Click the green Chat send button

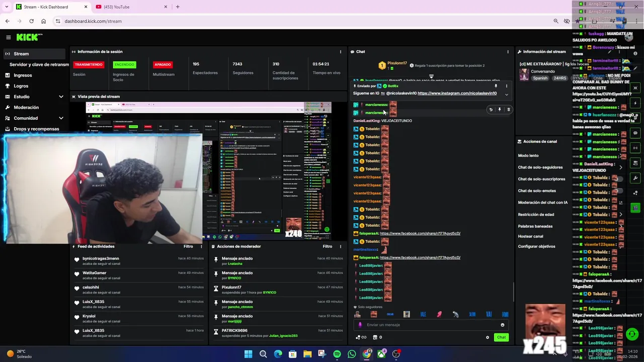tap(501, 337)
